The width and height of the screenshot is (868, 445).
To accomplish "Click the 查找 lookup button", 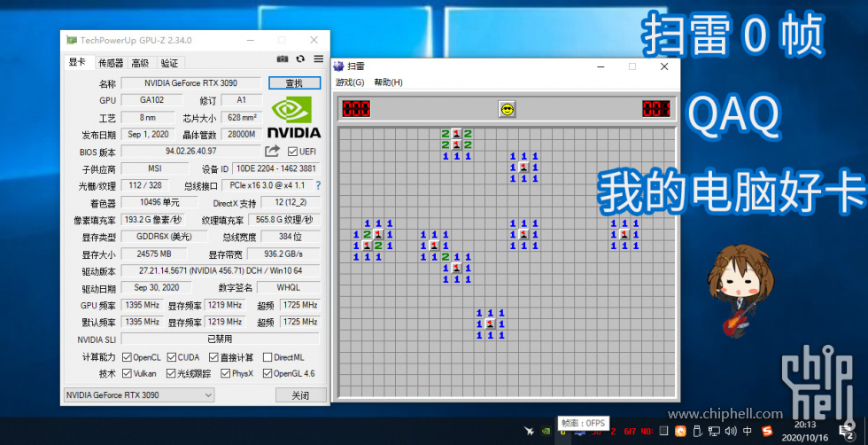I will click(x=294, y=83).
